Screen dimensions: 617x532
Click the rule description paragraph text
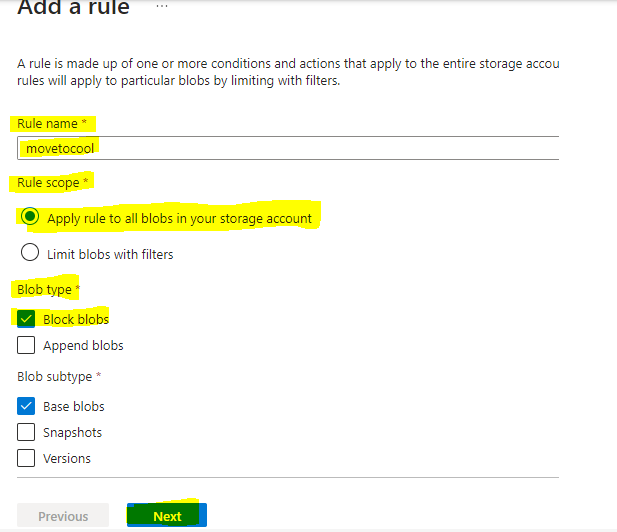pos(280,72)
